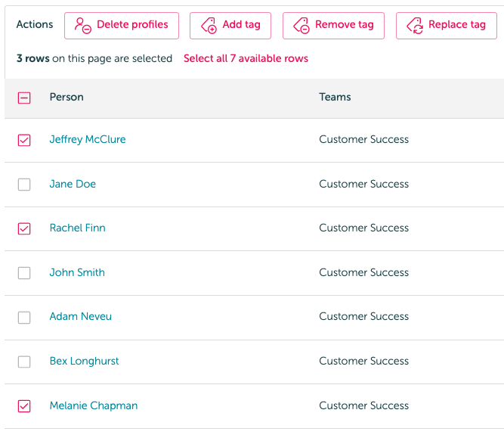This screenshot has height=444, width=504.
Task: Select the John Smith row checkbox
Action: click(x=24, y=273)
